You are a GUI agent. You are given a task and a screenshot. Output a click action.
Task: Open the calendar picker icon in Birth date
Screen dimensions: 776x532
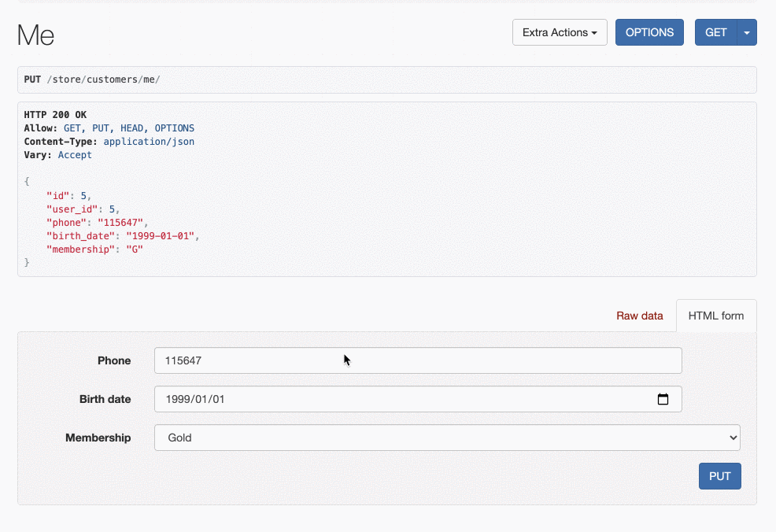[x=663, y=399]
